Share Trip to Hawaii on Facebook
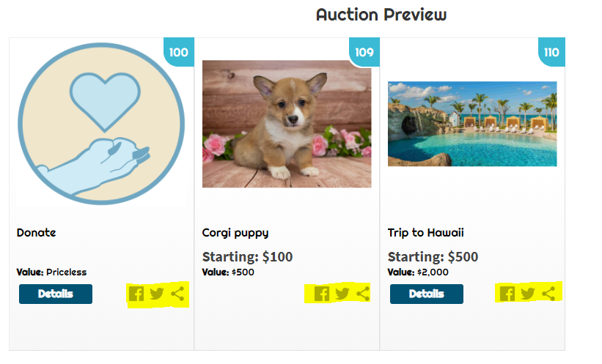This screenshot has height=364, width=602. coord(507,294)
